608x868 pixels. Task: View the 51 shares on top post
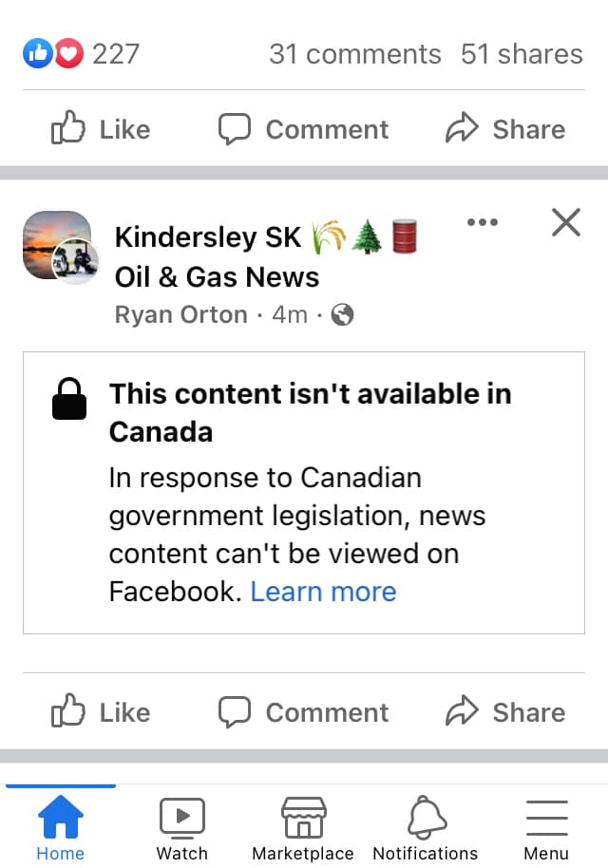click(x=522, y=54)
